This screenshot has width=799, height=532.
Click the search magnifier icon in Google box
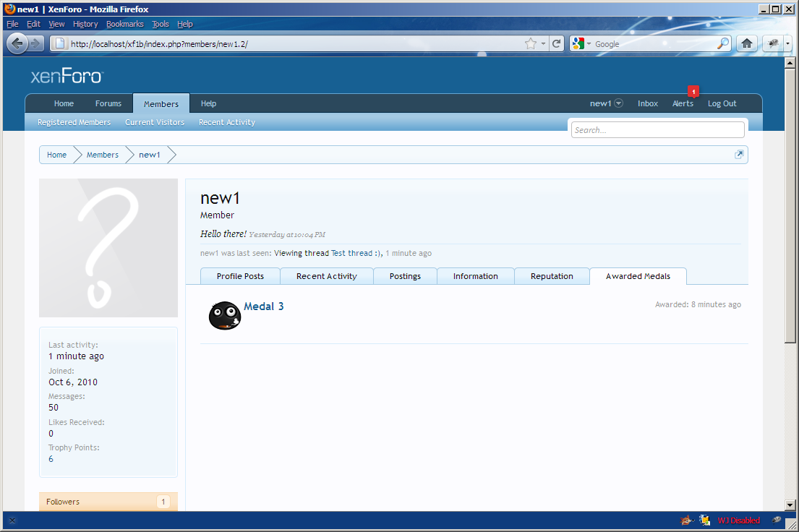pyautogui.click(x=723, y=43)
